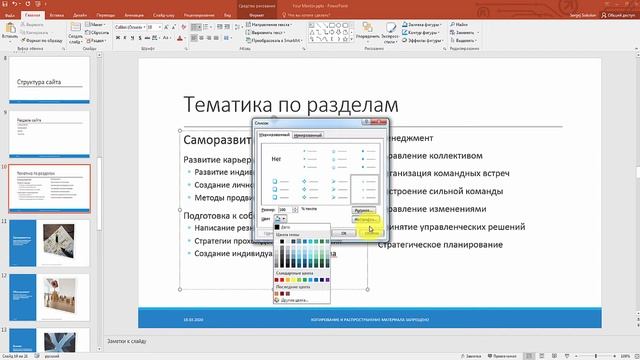Click OK button in bullets dialog

[344, 233]
